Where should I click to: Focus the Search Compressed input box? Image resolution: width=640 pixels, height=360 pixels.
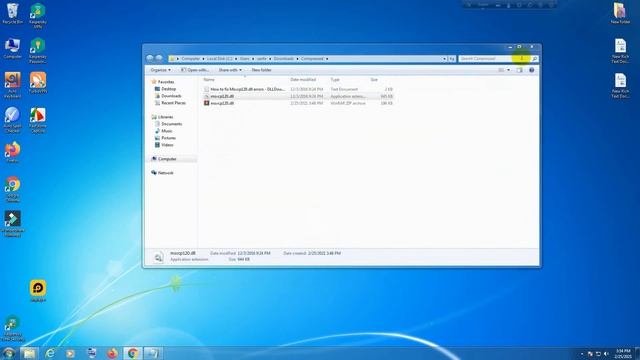(494, 59)
